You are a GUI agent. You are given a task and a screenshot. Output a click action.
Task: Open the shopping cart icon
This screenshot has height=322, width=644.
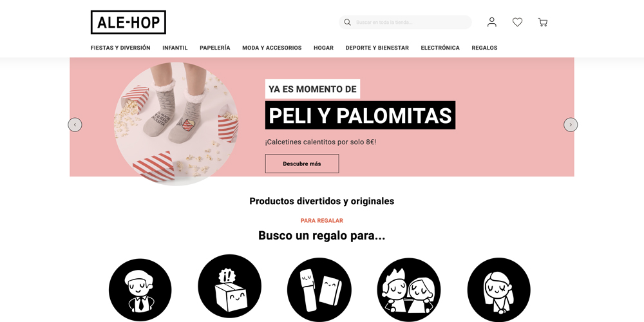tap(543, 22)
